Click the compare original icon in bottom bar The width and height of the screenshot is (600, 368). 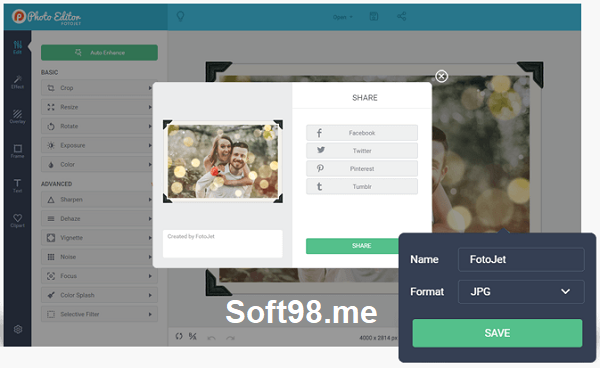[x=179, y=336]
